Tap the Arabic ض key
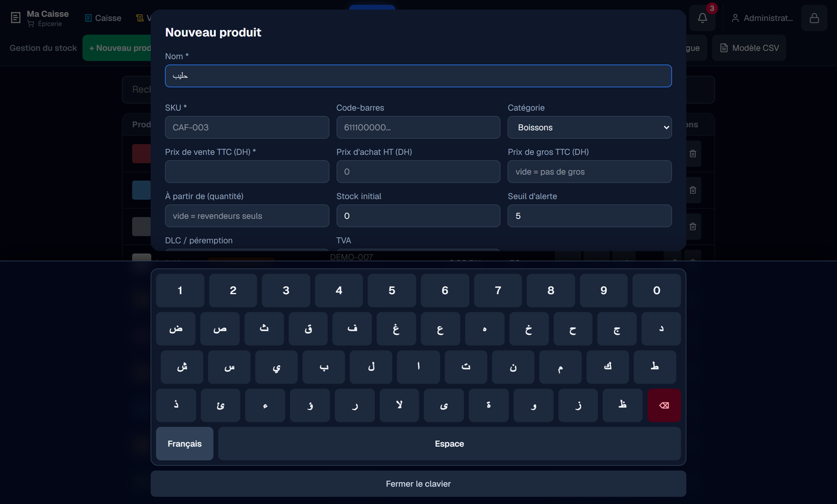The width and height of the screenshot is (837, 504). click(x=176, y=329)
